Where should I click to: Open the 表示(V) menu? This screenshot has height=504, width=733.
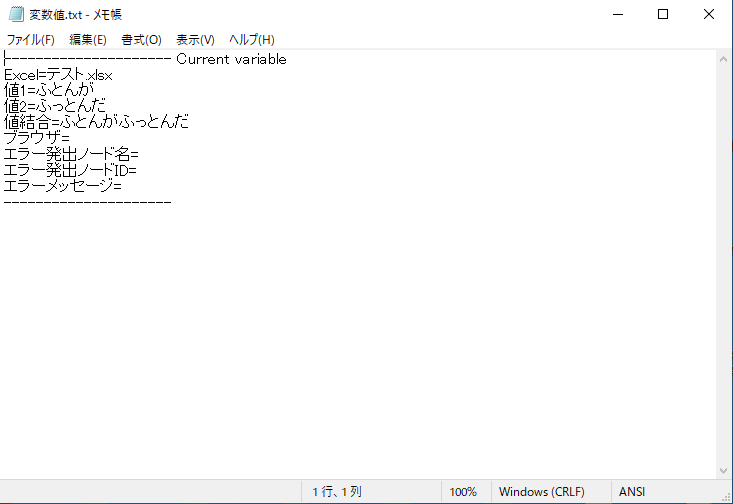point(195,40)
